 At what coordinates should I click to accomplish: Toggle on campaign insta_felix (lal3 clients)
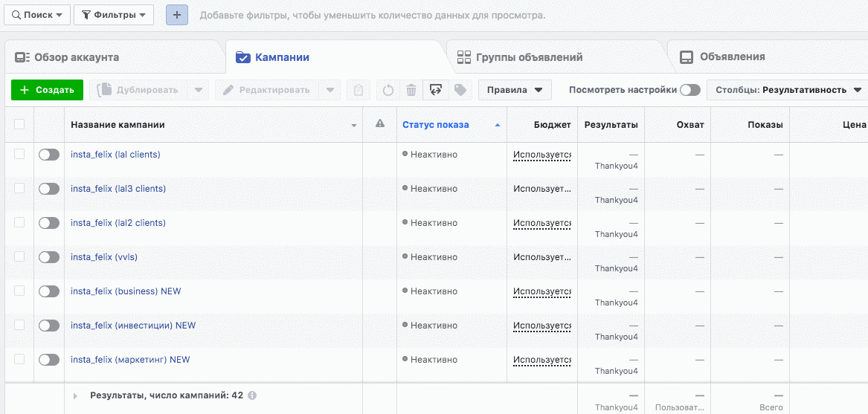(48, 190)
